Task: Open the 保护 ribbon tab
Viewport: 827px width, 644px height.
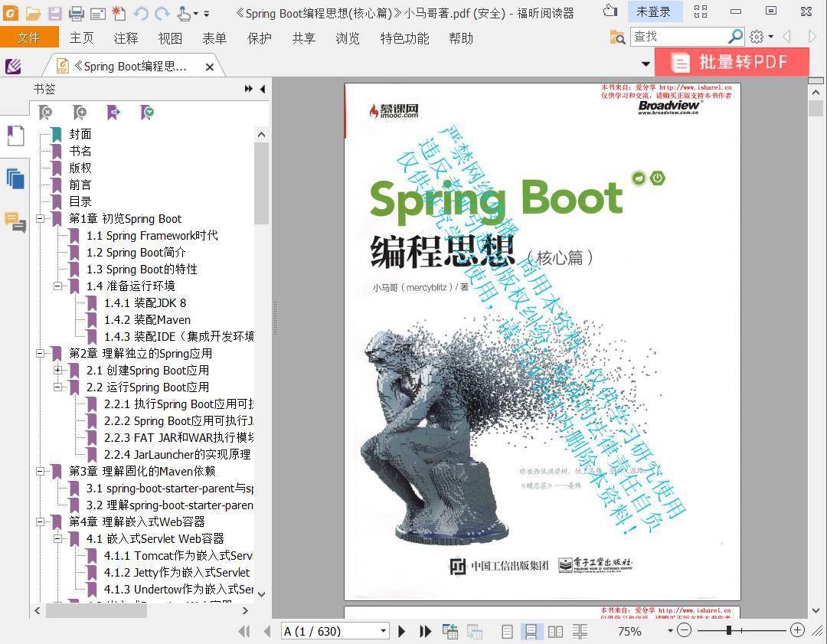Action: pos(259,38)
